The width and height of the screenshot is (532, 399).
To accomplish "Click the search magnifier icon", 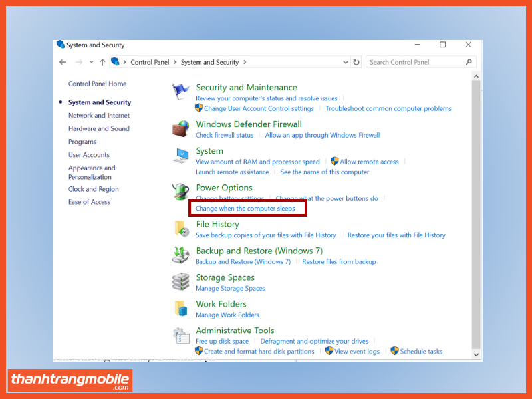I will 469,62.
